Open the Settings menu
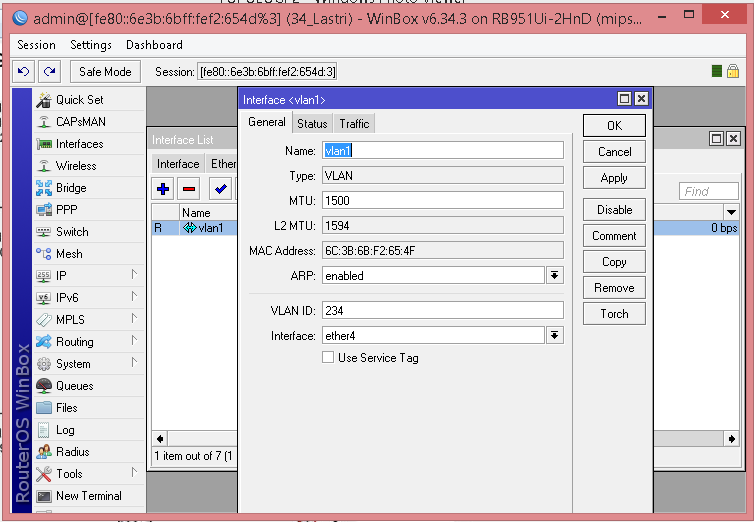 [91, 45]
